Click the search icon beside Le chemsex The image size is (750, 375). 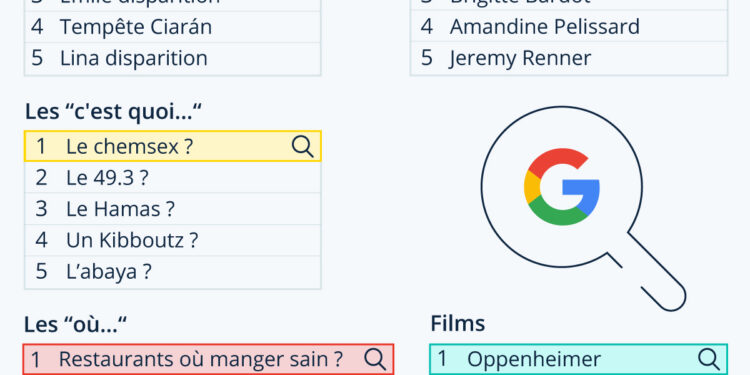click(x=302, y=146)
